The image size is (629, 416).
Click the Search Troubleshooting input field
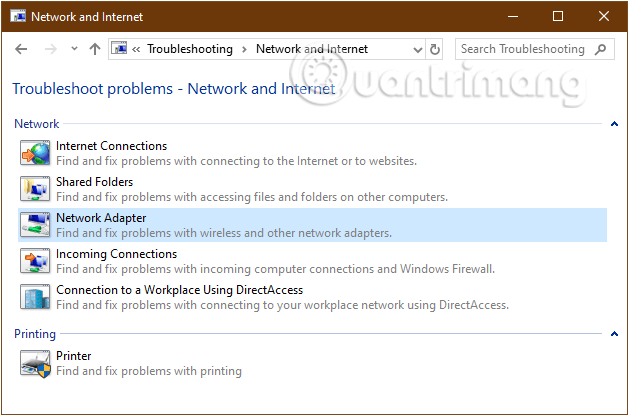click(x=522, y=49)
